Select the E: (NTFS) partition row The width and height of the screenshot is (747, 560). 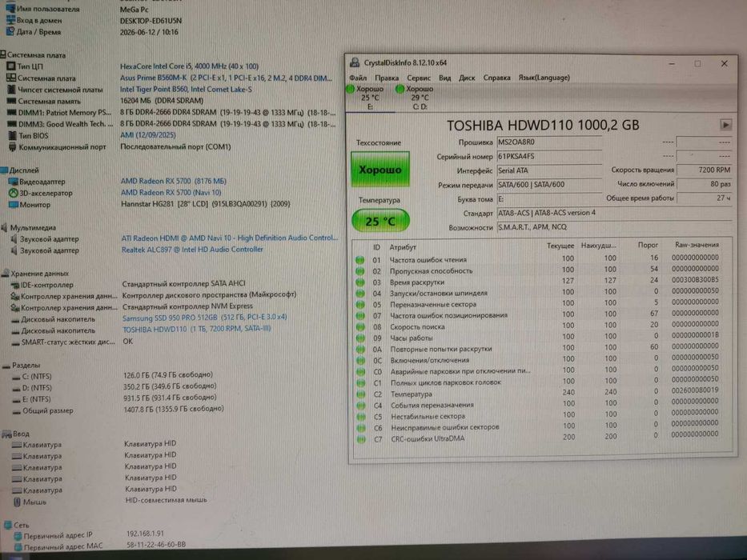pos(114,398)
